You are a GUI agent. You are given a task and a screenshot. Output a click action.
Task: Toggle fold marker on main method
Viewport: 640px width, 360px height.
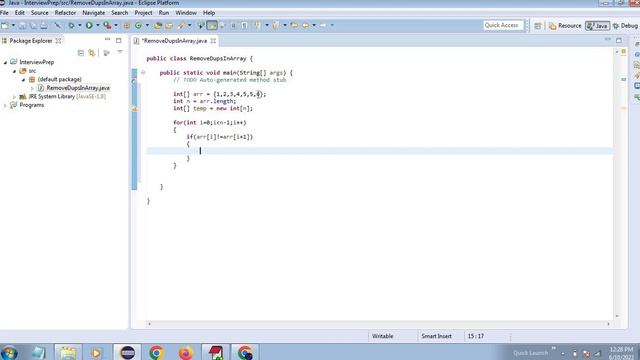coord(143,73)
